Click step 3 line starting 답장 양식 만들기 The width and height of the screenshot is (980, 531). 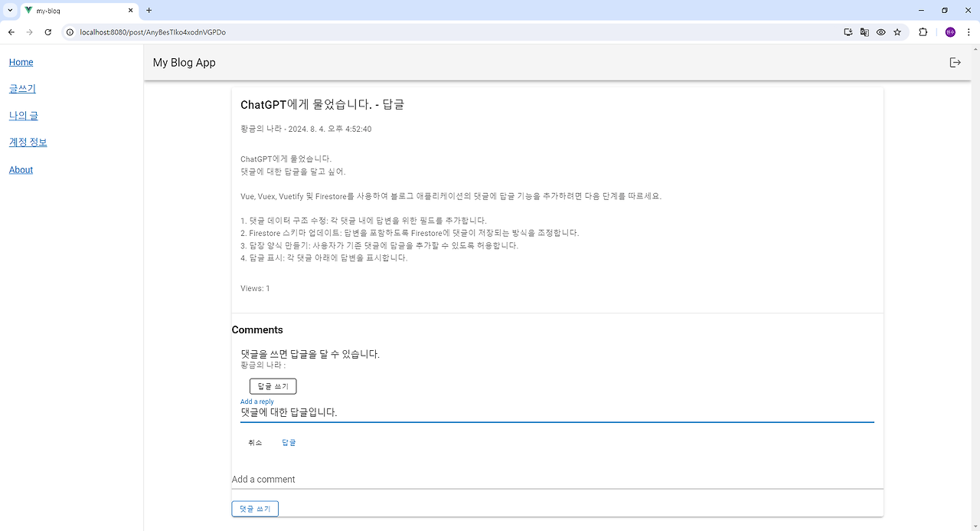coord(379,246)
